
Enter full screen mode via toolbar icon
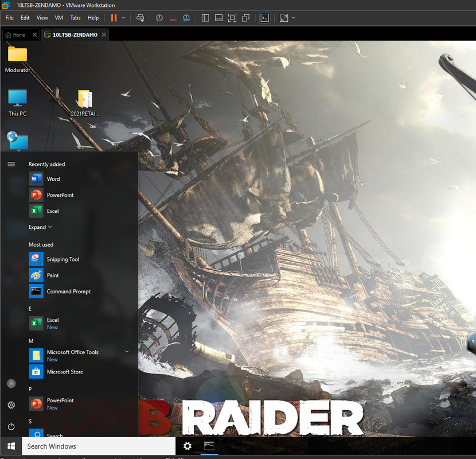(232, 18)
